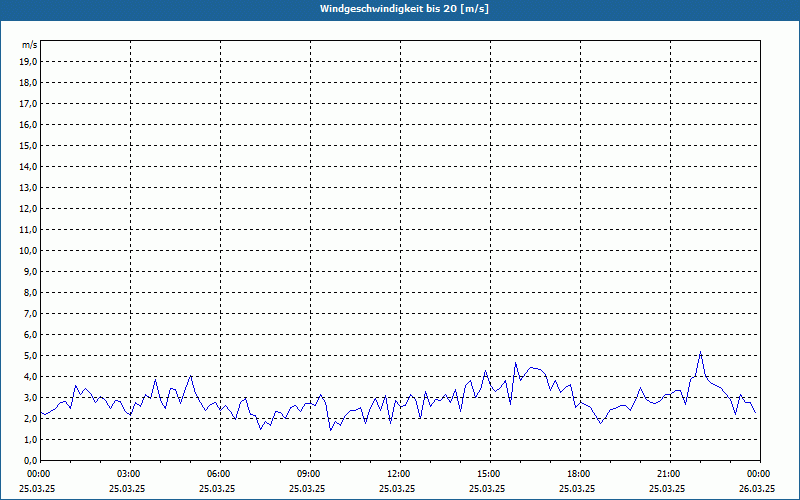
Task: Select the 15:00 time axis label
Action: [489, 473]
